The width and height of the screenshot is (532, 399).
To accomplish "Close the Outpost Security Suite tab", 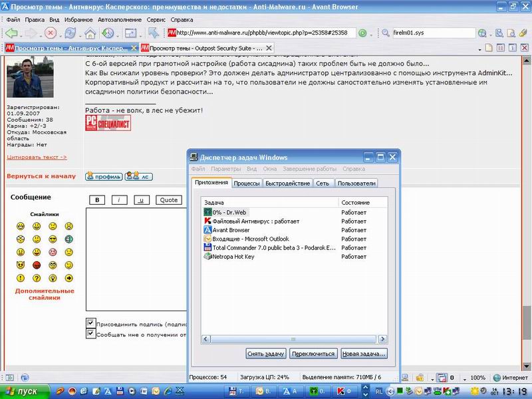I will coord(269,48).
